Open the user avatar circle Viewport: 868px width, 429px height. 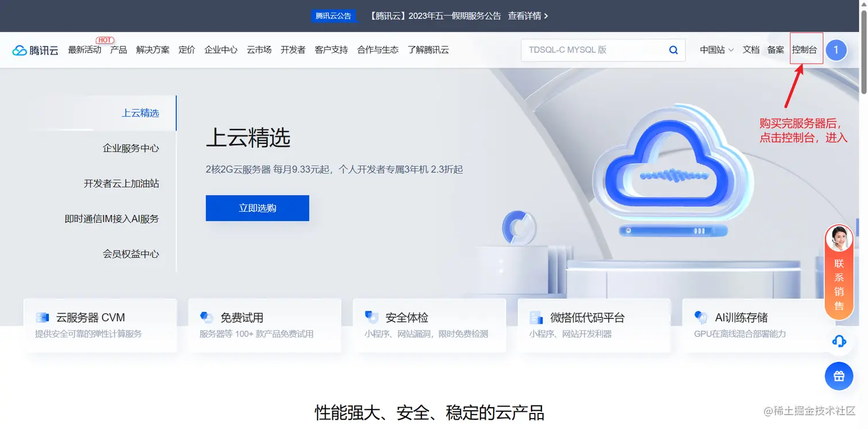836,50
